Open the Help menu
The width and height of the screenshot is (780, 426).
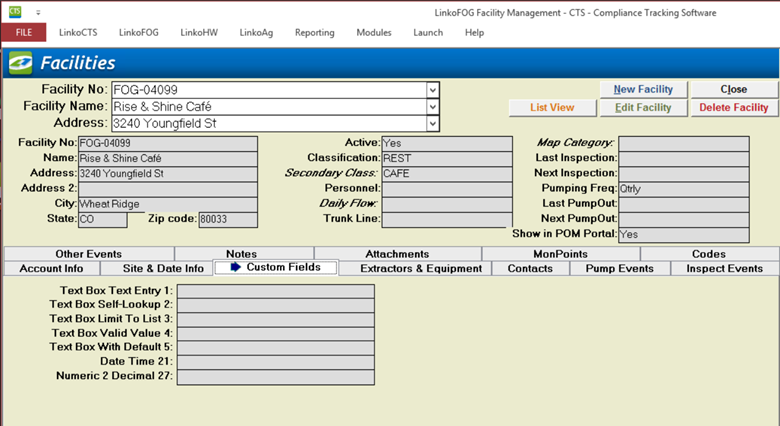tap(474, 32)
